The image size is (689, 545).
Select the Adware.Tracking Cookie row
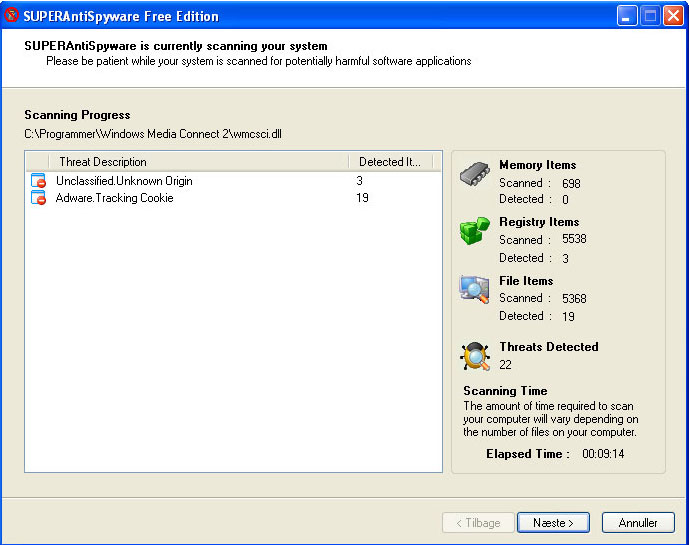point(233,198)
